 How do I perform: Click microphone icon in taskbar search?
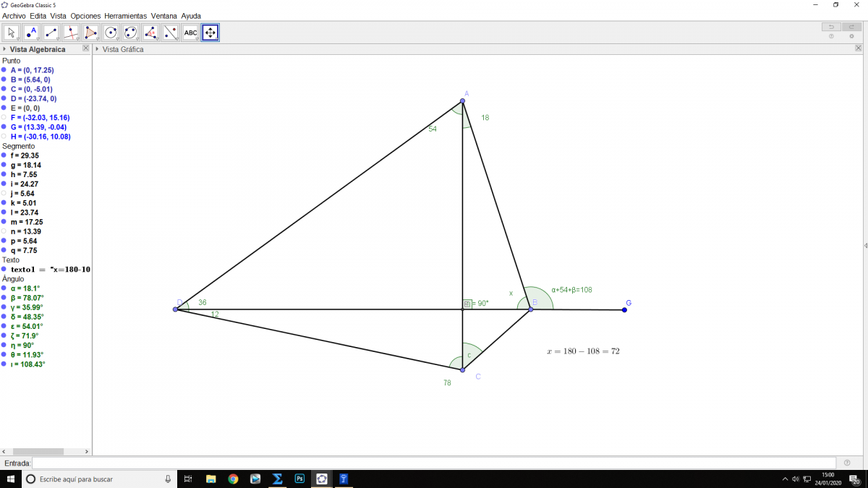[x=168, y=479]
